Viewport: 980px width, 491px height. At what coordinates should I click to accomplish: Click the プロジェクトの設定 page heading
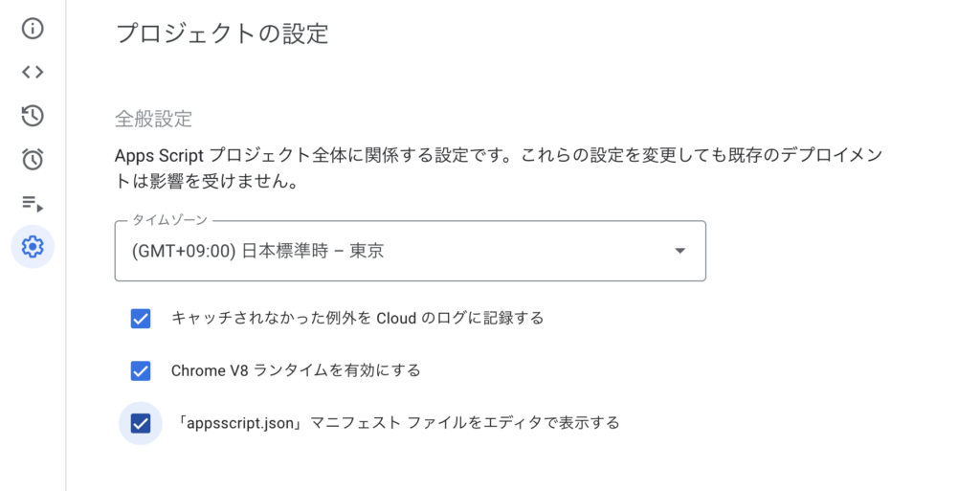[221, 33]
